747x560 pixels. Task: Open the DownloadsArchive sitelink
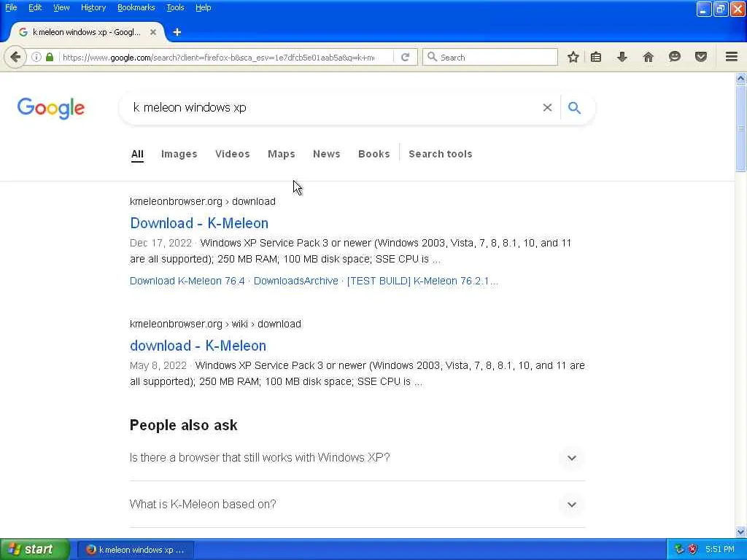[296, 281]
